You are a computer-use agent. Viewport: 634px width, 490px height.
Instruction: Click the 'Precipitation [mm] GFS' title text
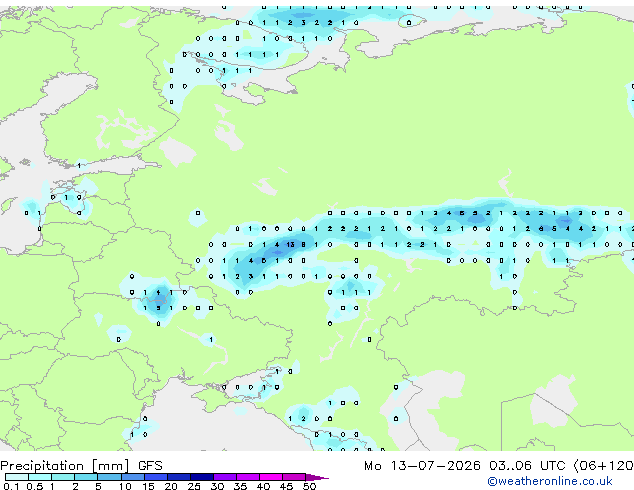click(81, 466)
